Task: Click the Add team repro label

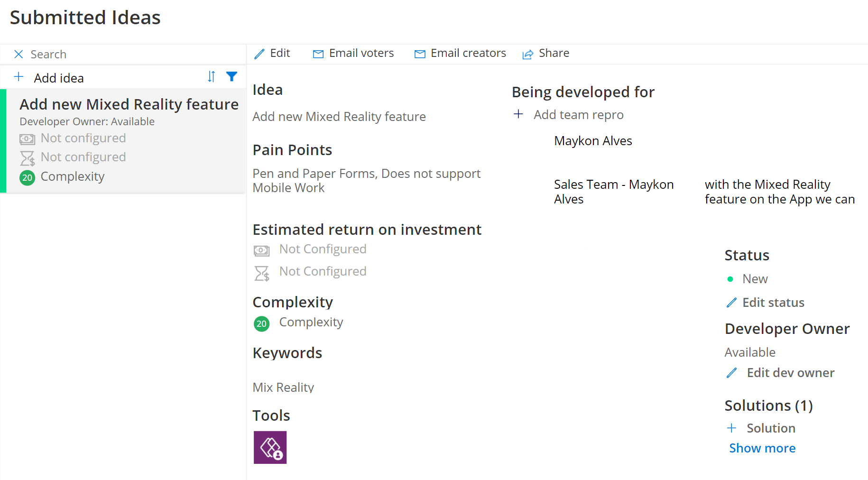Action: pyautogui.click(x=578, y=115)
